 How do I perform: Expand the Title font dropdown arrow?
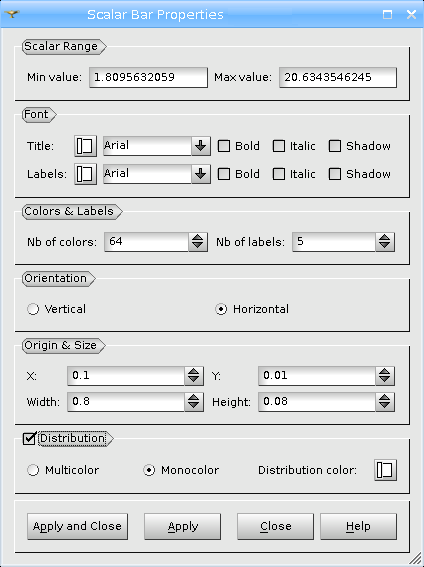click(x=201, y=146)
